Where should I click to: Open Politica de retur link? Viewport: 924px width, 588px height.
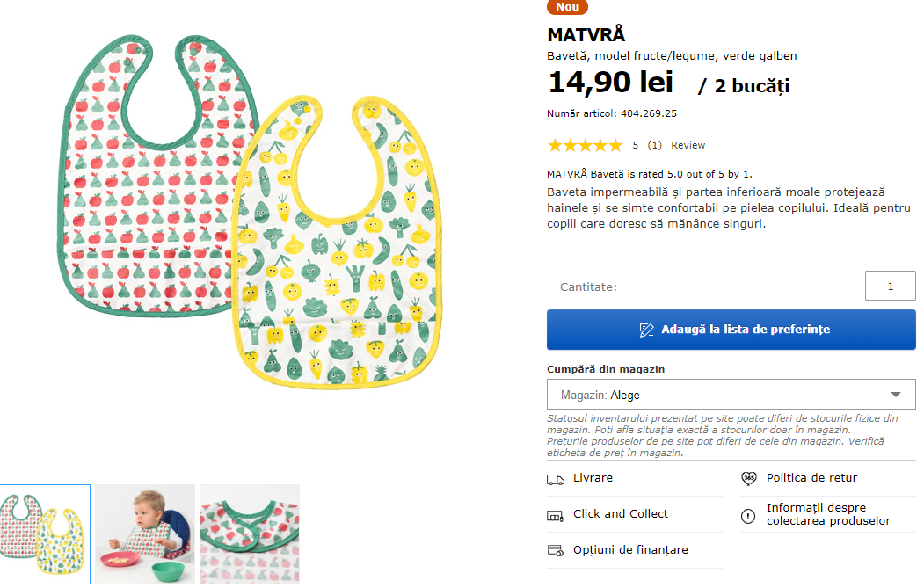tap(811, 478)
